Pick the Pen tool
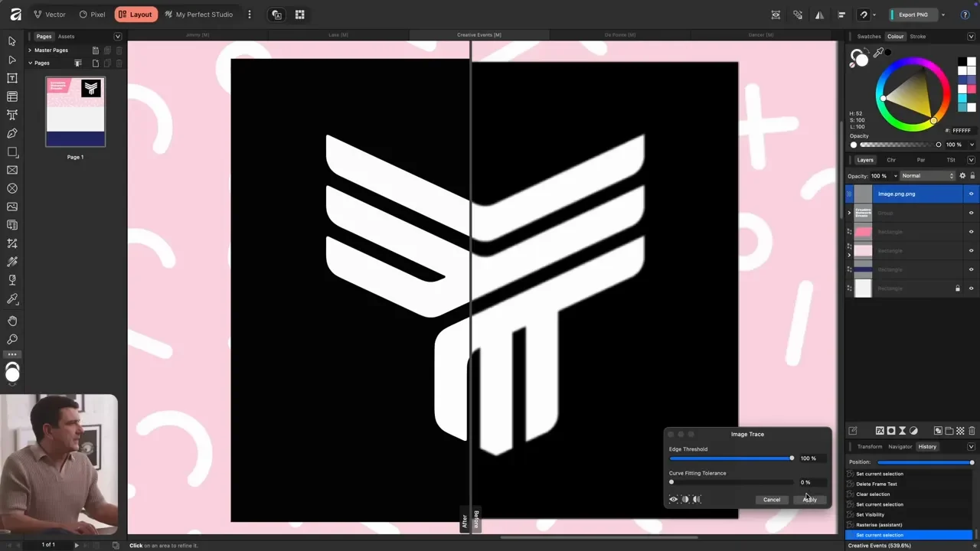Image resolution: width=980 pixels, height=551 pixels. tap(12, 133)
